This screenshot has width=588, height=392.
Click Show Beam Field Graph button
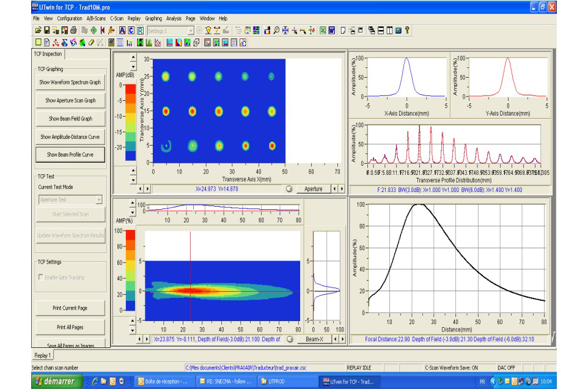pos(70,119)
